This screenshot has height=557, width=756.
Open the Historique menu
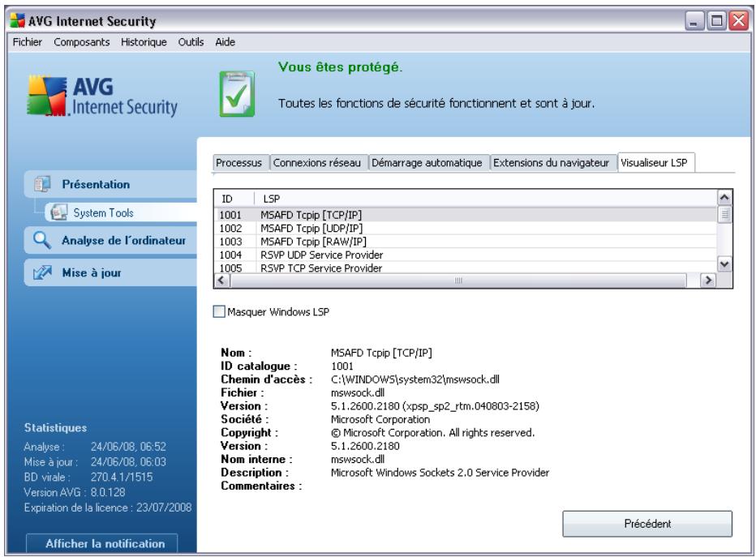pyautogui.click(x=144, y=42)
